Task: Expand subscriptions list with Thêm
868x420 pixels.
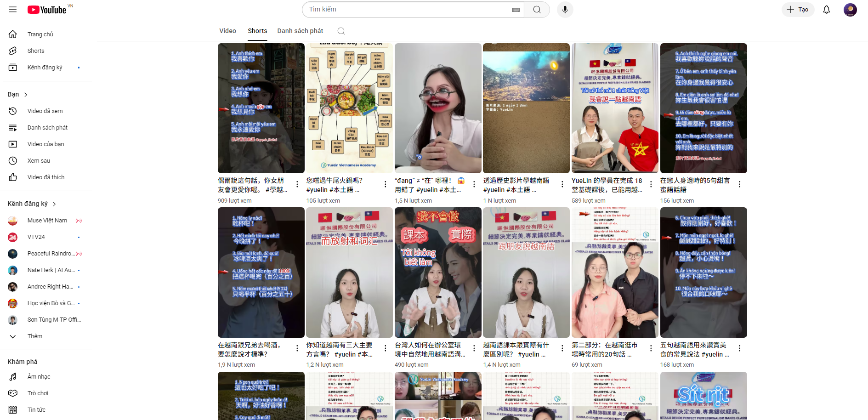Action: pos(34,336)
